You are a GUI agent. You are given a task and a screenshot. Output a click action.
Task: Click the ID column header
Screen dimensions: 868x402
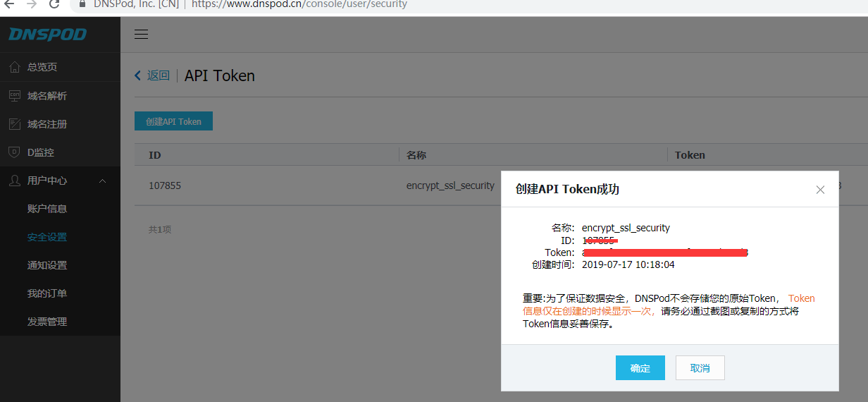pyautogui.click(x=155, y=155)
